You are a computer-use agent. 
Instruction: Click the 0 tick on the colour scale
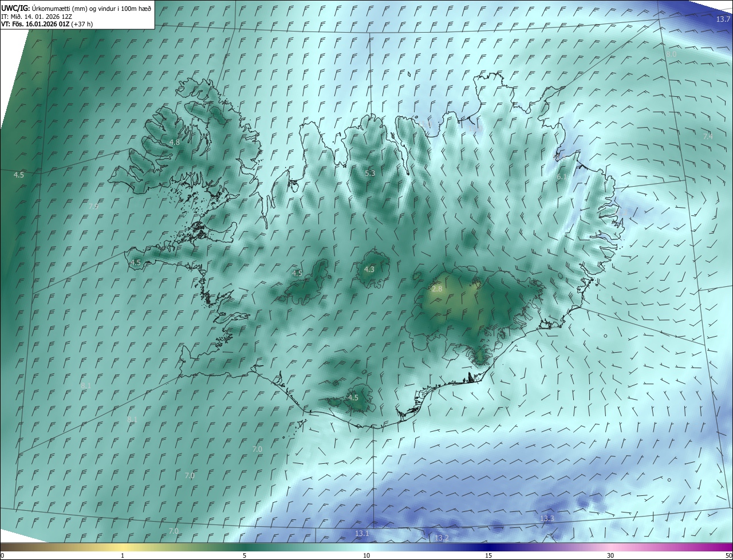(x=2, y=555)
